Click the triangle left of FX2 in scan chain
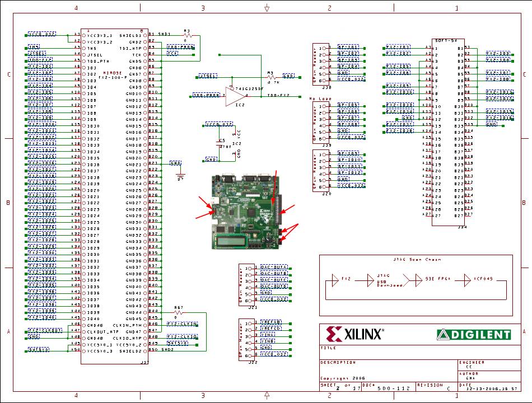The height and width of the screenshot is (403, 532). pyautogui.click(x=335, y=281)
